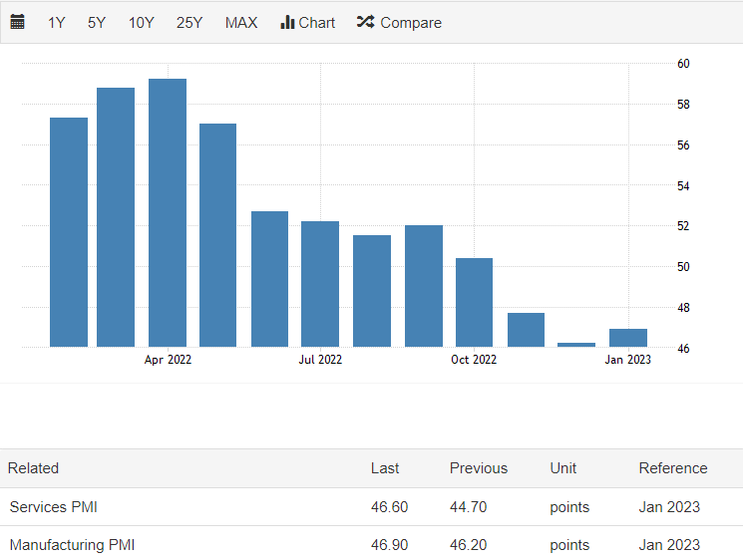Click the Jul 2022 axis label

pyautogui.click(x=320, y=360)
